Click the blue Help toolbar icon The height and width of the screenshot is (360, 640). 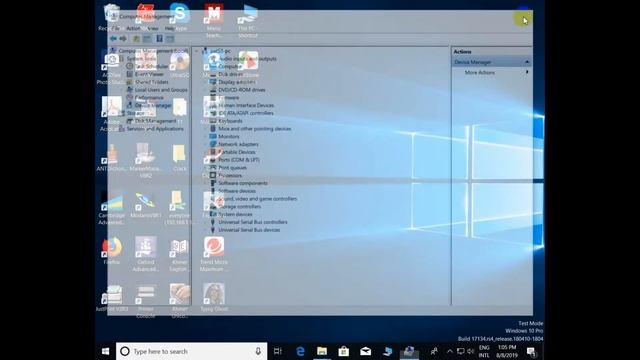(160, 38)
